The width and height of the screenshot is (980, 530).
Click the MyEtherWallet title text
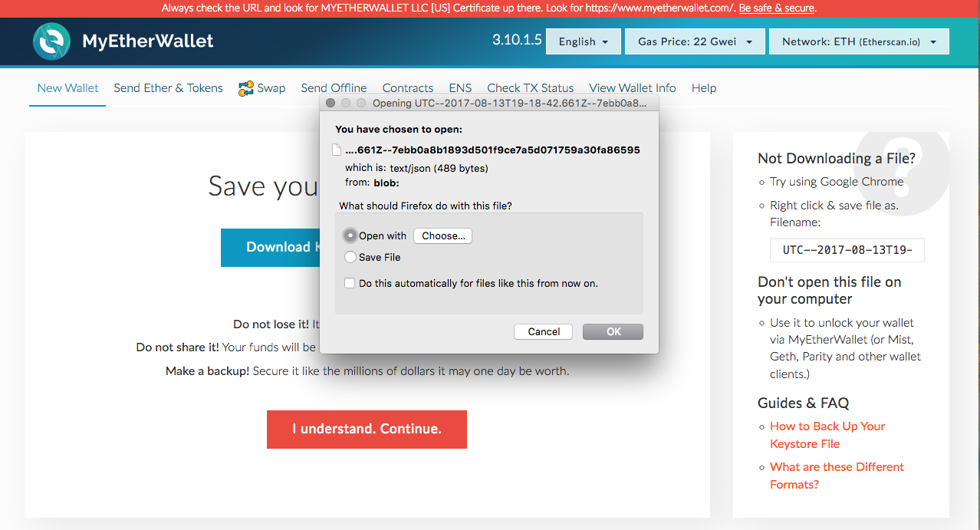coord(148,41)
